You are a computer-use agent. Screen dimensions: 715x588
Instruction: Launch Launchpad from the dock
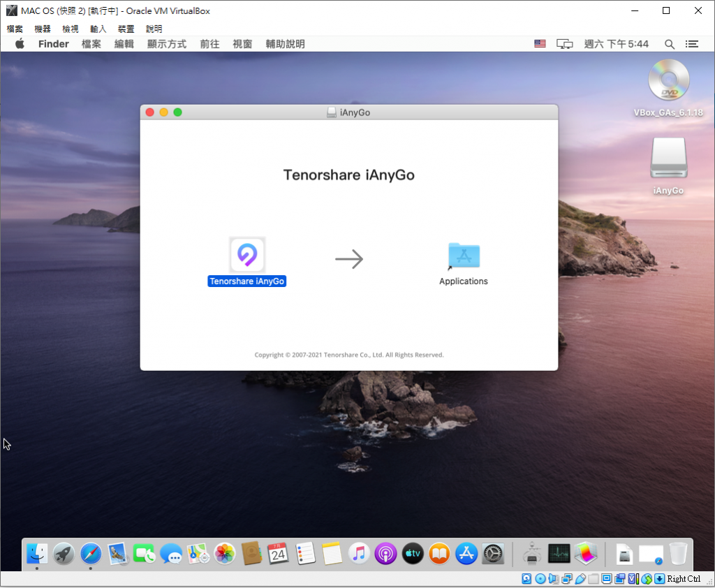64,554
